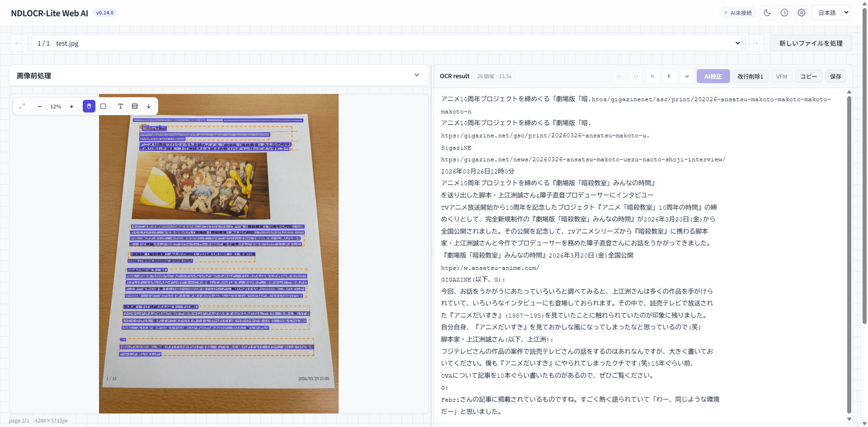This screenshot has width=868, height=427.
Task: Click the stacked rows layout icon
Action: pos(135,106)
